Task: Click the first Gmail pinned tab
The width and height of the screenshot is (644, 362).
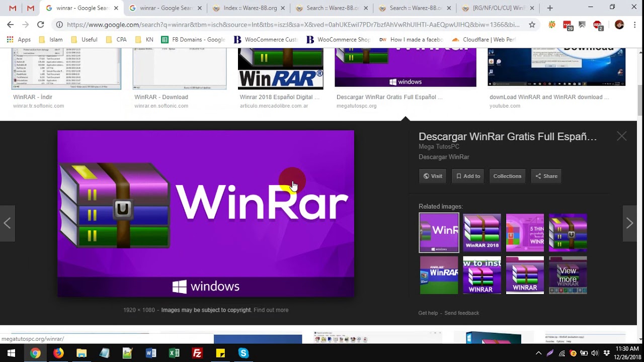Action: [13, 8]
